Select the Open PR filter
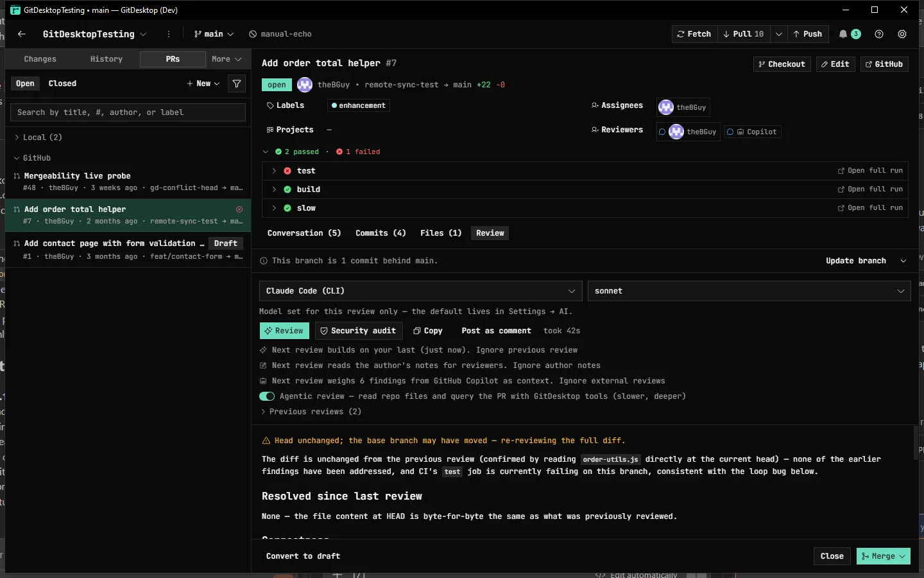 click(25, 83)
